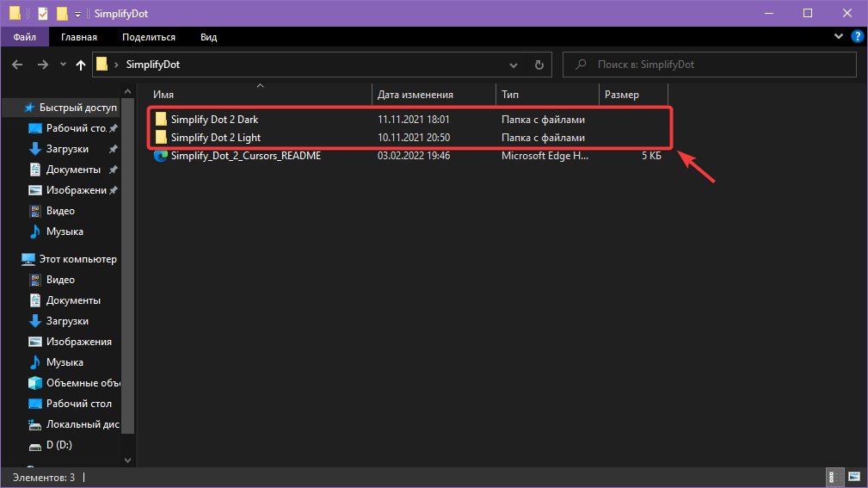Click New folder icon in the quick access toolbar
This screenshot has height=488, width=868.
[62, 13]
